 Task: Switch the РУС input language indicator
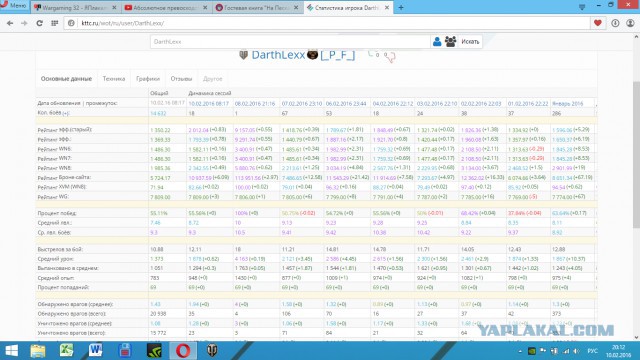[x=592, y=351]
